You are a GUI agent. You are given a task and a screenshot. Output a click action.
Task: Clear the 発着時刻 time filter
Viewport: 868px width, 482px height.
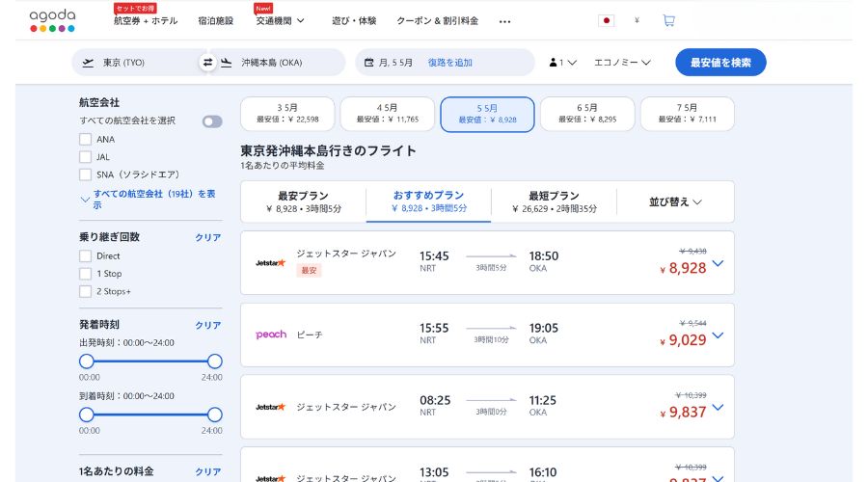click(x=208, y=326)
